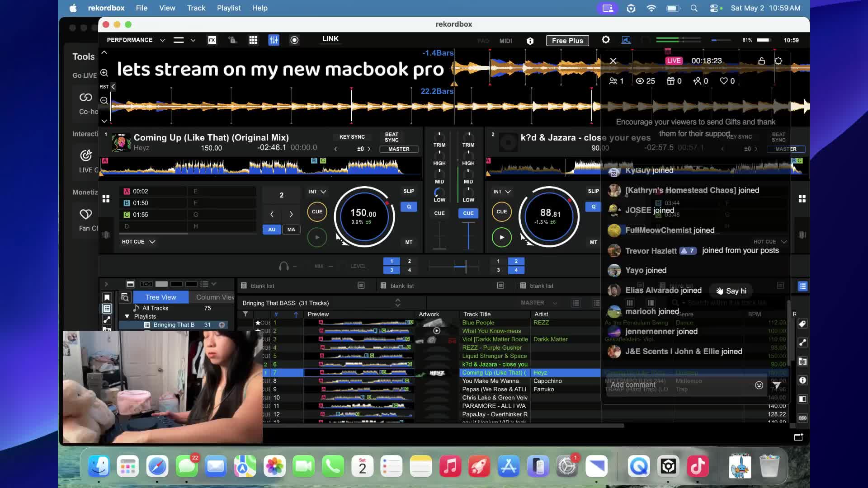This screenshot has height=488, width=868.
Task: Open deck 1 pad mode grid icon
Action: [106, 199]
